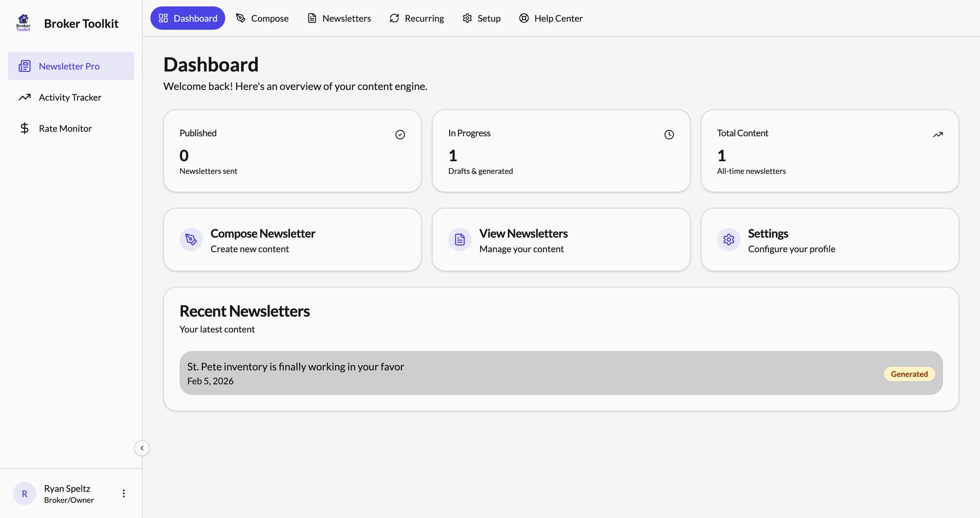The image size is (980, 518).
Task: Open the View Newsletters card
Action: tap(561, 239)
